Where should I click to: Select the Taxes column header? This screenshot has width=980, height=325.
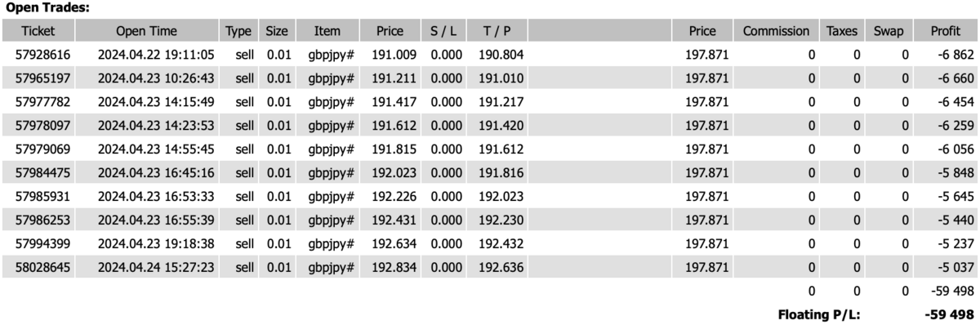[842, 31]
